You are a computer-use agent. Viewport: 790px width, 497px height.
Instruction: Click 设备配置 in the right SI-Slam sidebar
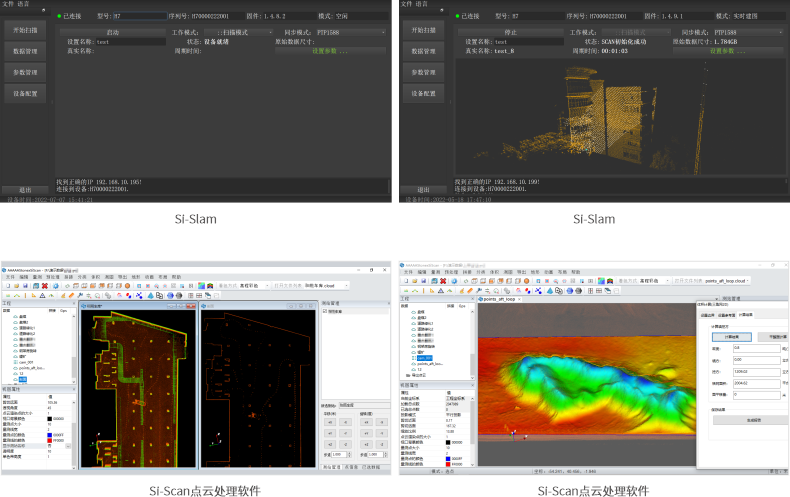[x=424, y=93]
